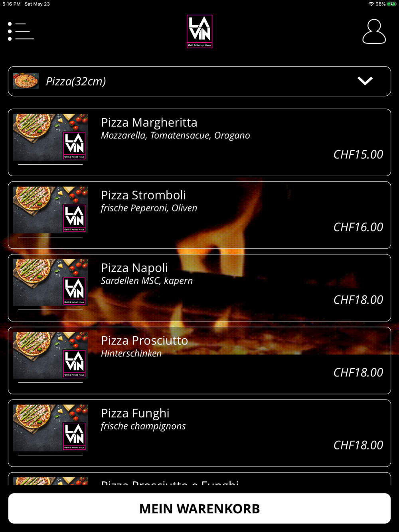The width and height of the screenshot is (399, 532).
Task: Open the hamburger list menu icon
Action: tap(21, 31)
